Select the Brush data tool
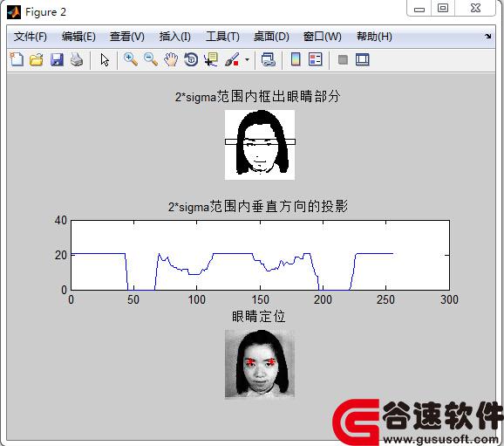This screenshot has width=504, height=446. 232,60
